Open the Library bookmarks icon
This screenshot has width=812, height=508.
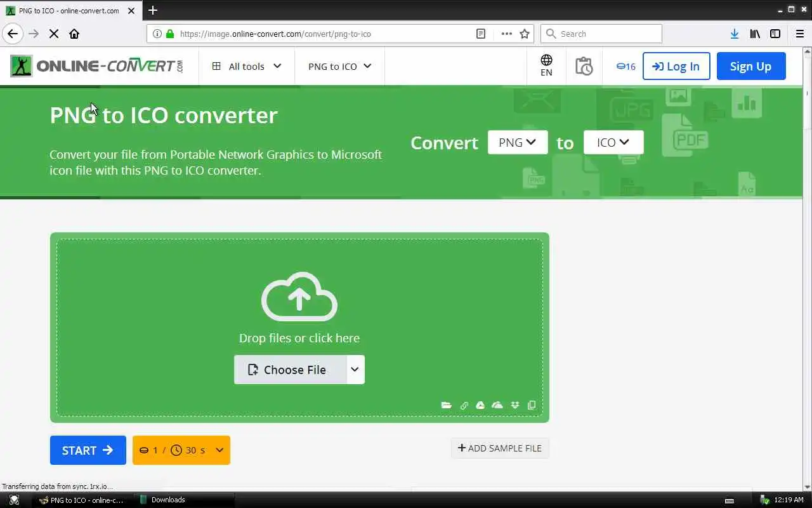coord(755,34)
